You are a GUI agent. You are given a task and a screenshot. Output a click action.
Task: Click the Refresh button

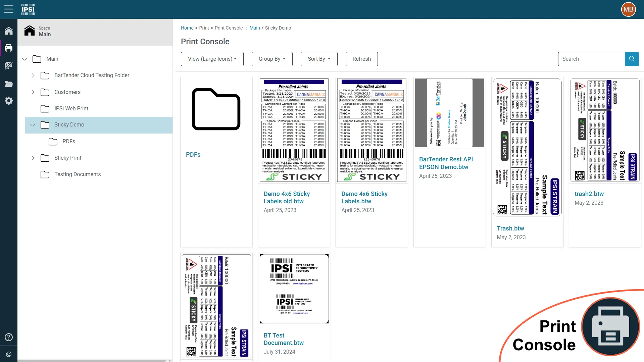pyautogui.click(x=361, y=59)
